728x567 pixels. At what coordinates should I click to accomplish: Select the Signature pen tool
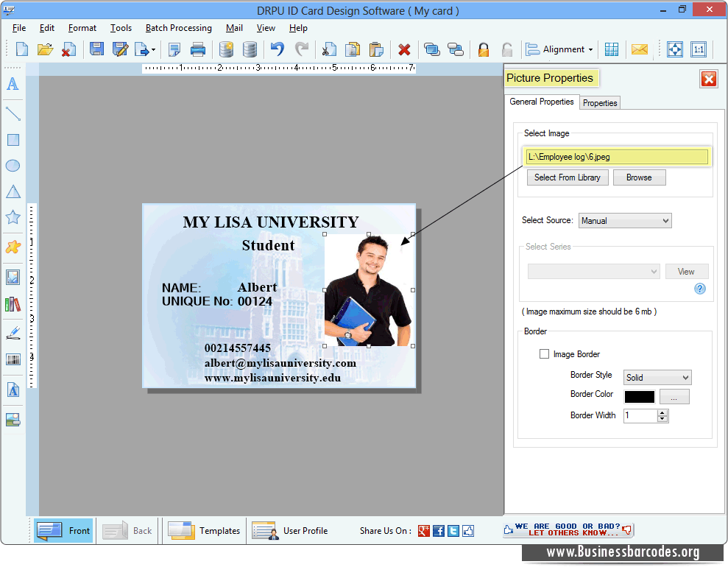pos(13,333)
